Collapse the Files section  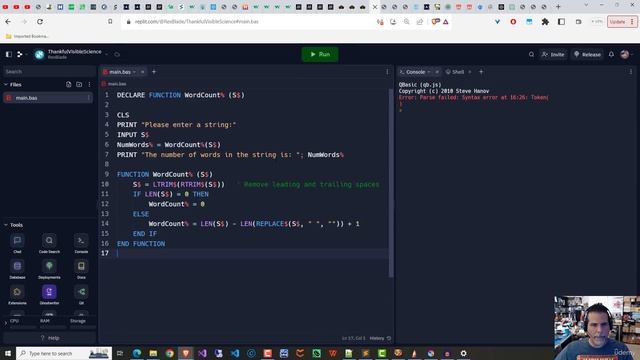click(x=6, y=84)
